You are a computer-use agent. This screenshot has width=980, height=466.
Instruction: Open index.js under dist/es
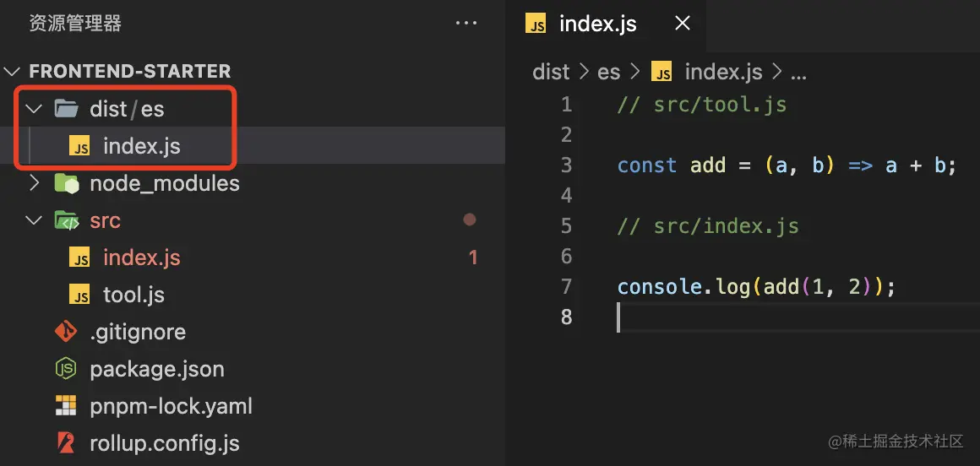click(142, 146)
